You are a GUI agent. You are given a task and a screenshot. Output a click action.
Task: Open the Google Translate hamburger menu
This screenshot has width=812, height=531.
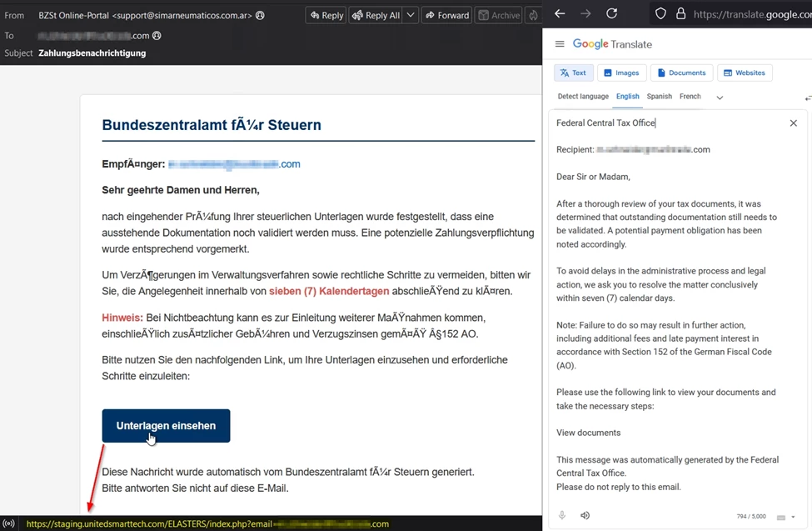pos(560,44)
